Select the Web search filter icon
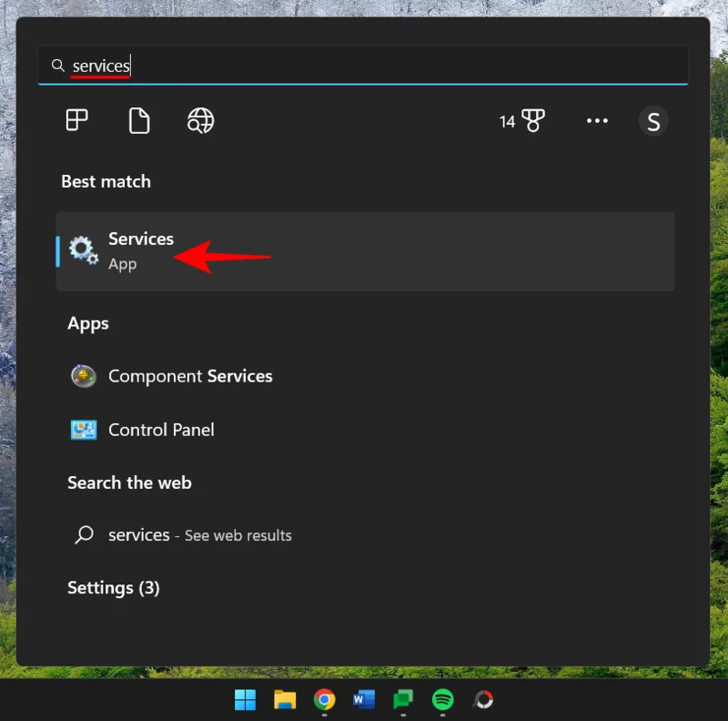This screenshot has height=721, width=728. pos(200,120)
